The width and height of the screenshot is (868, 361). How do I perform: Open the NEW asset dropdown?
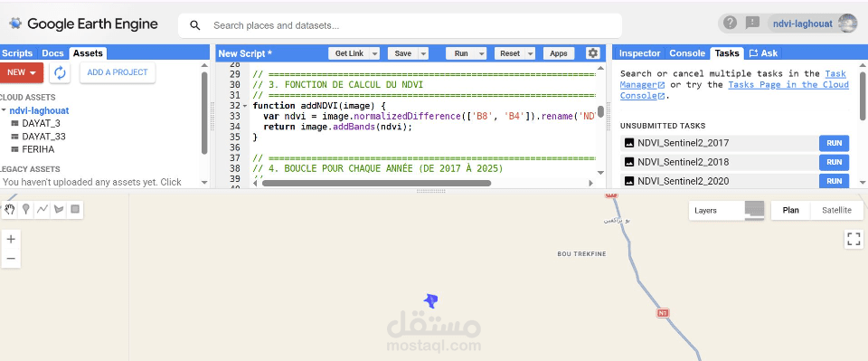point(22,72)
